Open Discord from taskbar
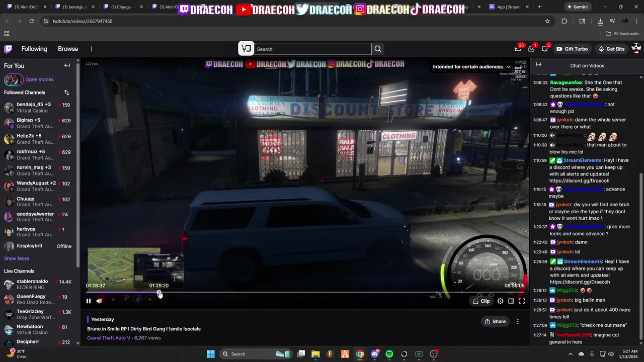644x362 pixels. [x=374, y=354]
